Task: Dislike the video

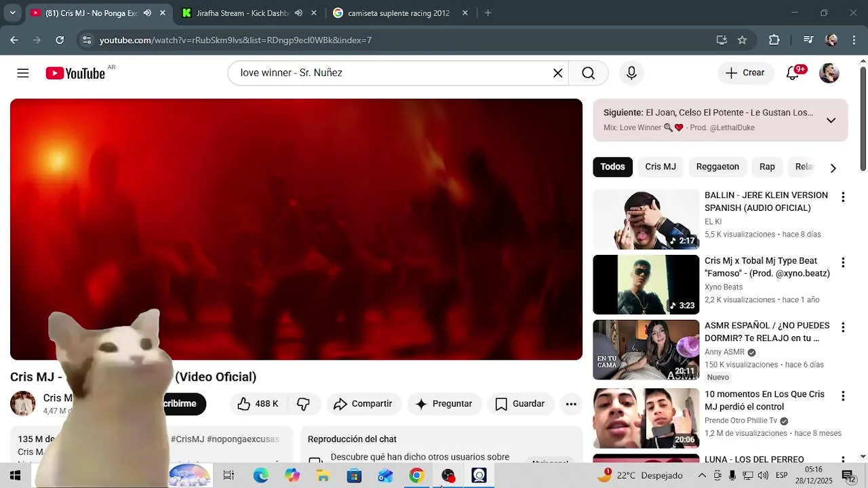Action: [303, 404]
